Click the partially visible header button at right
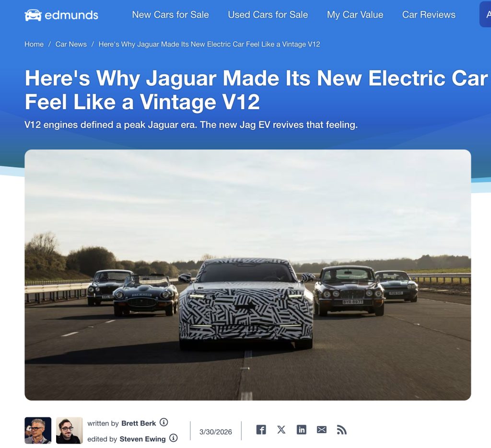 click(485, 14)
